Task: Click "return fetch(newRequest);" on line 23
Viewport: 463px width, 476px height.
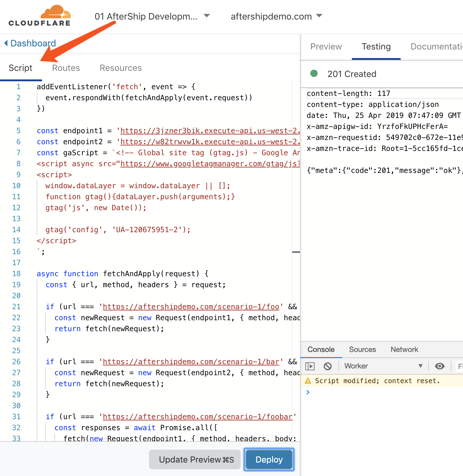Action: pyautogui.click(x=109, y=329)
